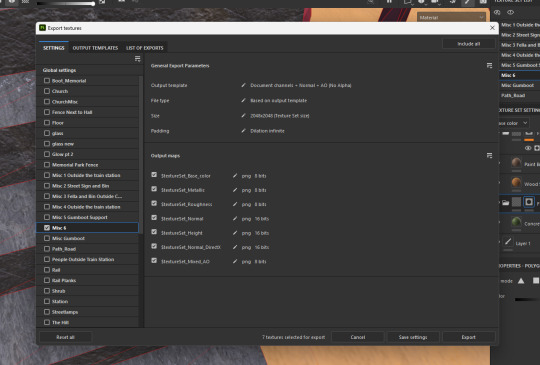Edit TextureSet_Normal format pencil icon
This screenshot has height=365, width=540.
pos(235,219)
